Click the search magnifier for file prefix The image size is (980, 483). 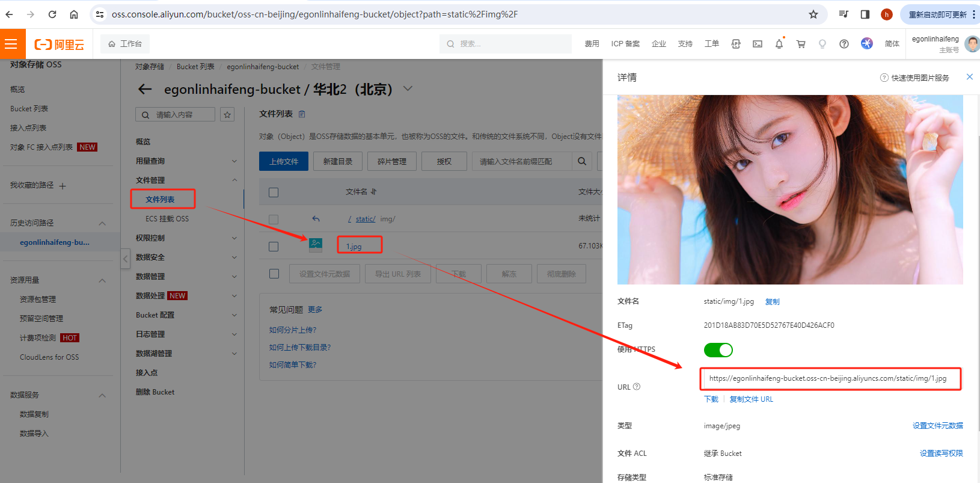tap(582, 161)
